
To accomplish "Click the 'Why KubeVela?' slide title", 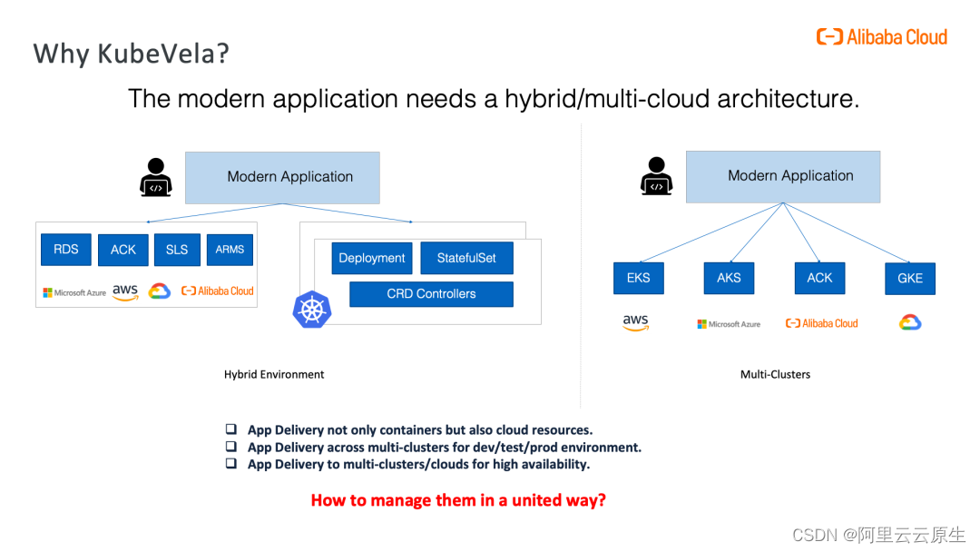I will pyautogui.click(x=132, y=54).
